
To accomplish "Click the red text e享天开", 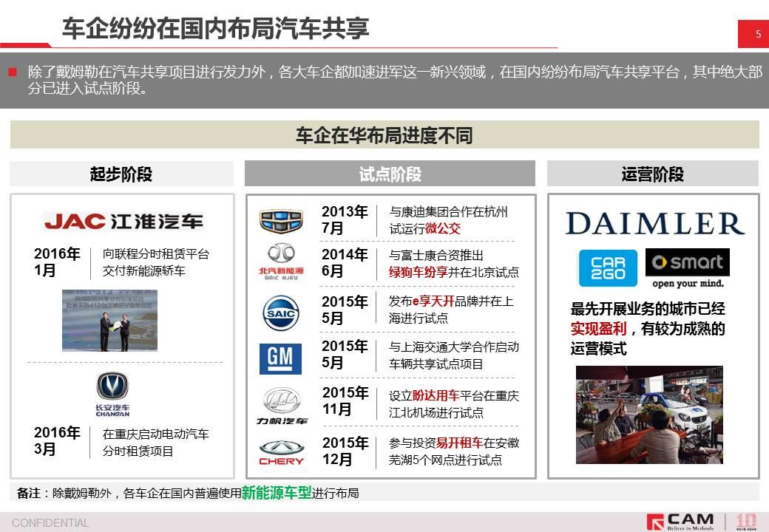I will (433, 301).
